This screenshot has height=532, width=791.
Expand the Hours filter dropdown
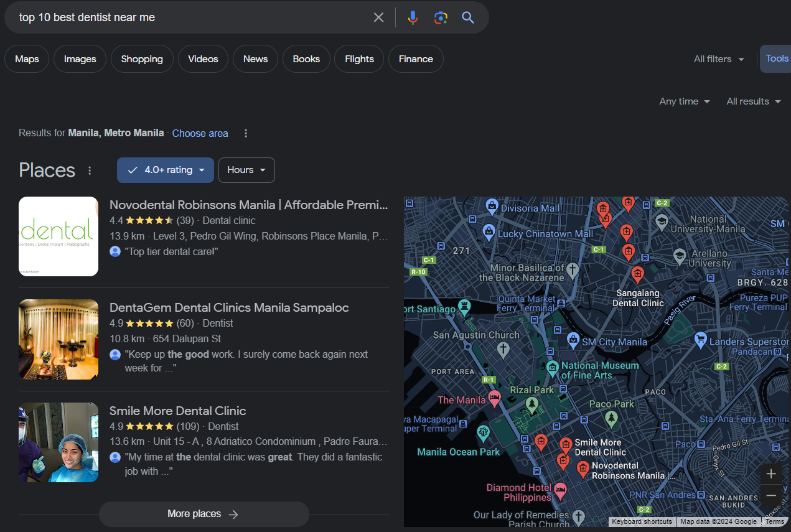pos(246,170)
